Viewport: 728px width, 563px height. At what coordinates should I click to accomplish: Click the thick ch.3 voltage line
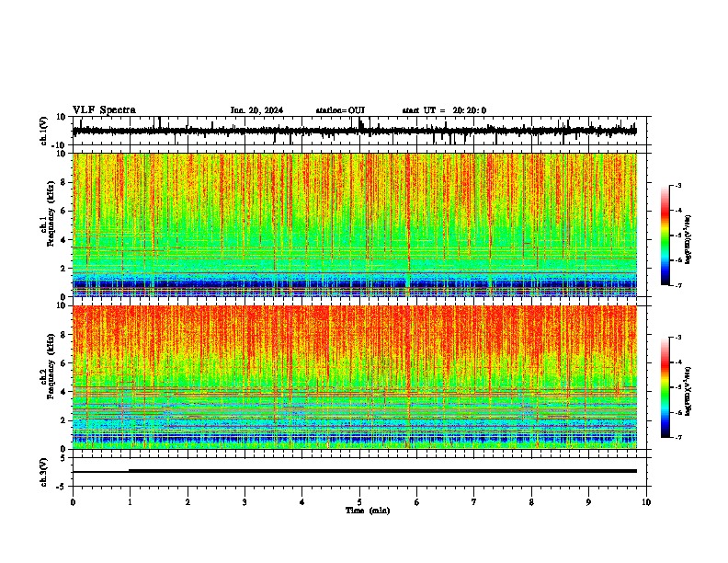point(383,471)
